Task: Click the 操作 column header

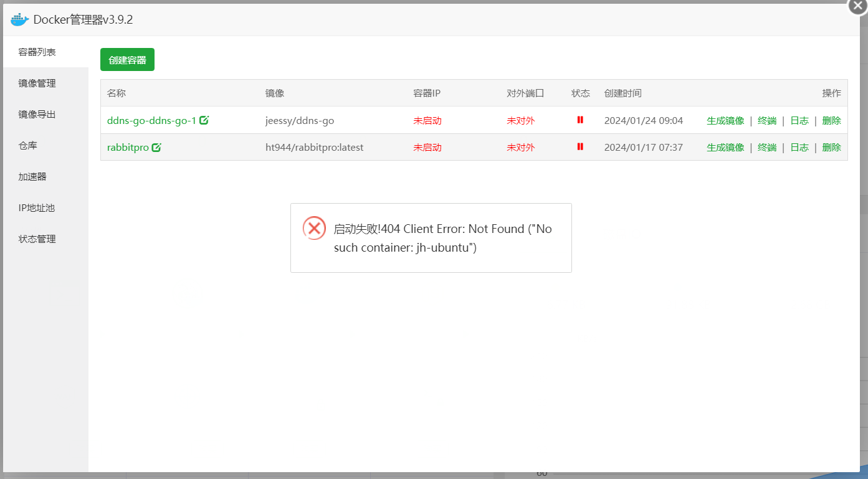Action: click(x=832, y=93)
